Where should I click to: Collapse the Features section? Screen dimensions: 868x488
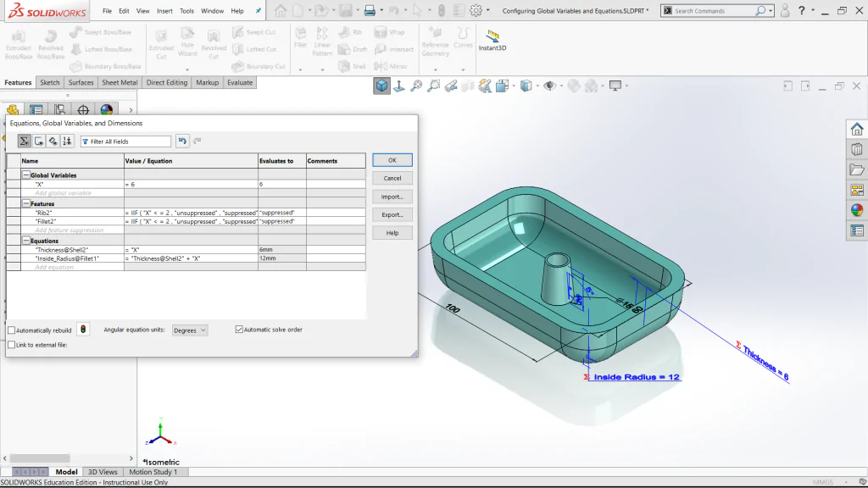(x=26, y=203)
